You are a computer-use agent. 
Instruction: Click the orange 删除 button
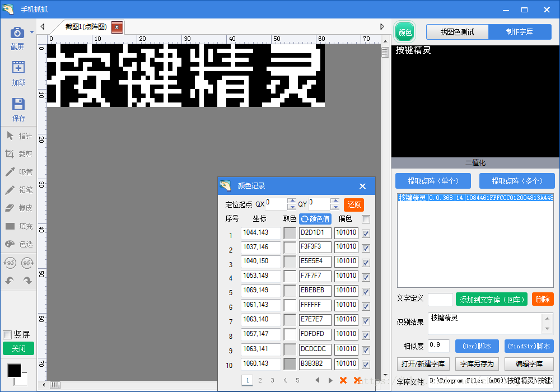[543, 299]
